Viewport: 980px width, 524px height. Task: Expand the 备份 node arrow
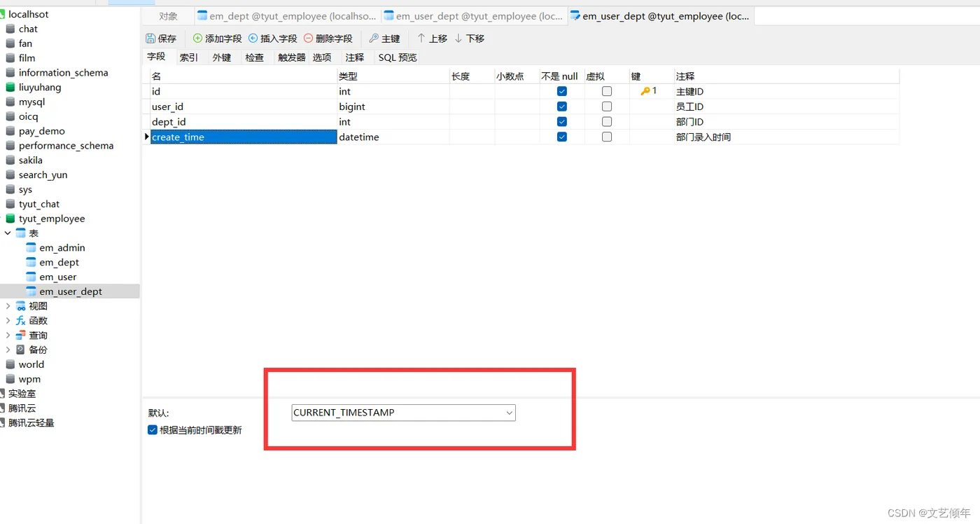click(x=8, y=350)
